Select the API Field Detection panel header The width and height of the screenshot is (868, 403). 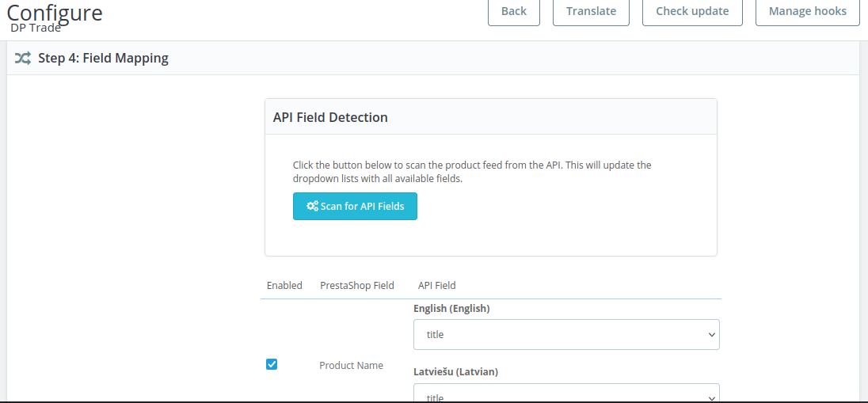pyautogui.click(x=330, y=117)
